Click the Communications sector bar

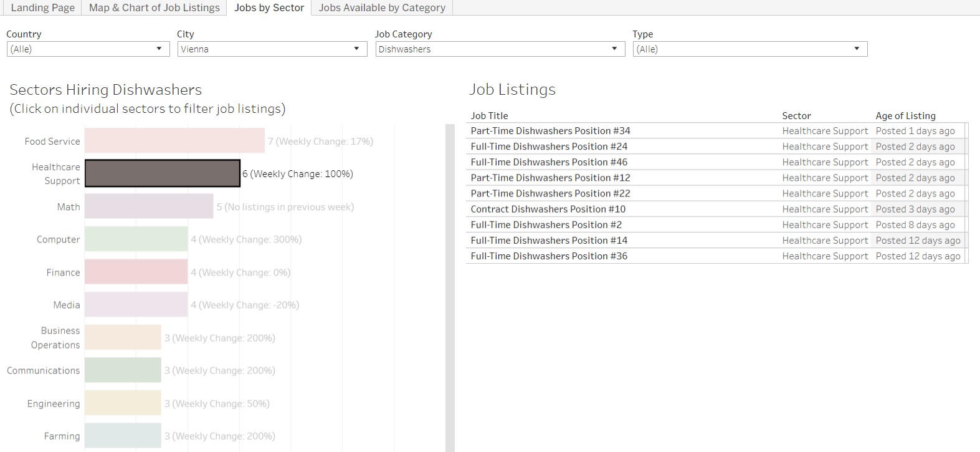pyautogui.click(x=123, y=370)
